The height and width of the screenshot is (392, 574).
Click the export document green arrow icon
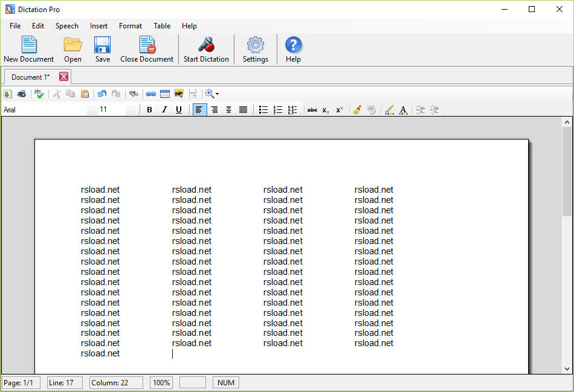point(8,94)
